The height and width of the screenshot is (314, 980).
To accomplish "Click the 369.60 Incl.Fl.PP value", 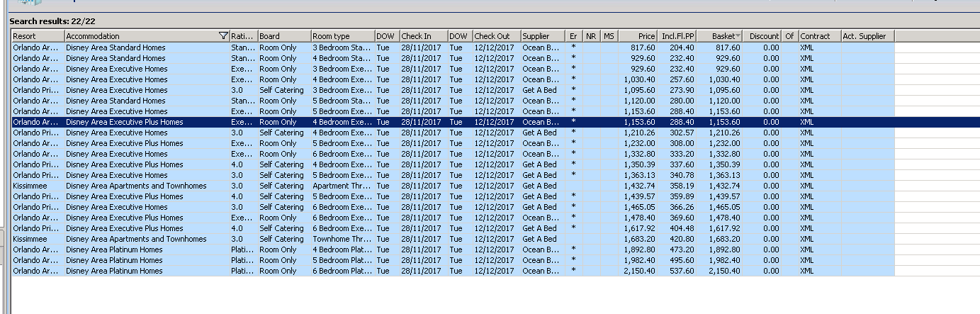I will pos(681,218).
